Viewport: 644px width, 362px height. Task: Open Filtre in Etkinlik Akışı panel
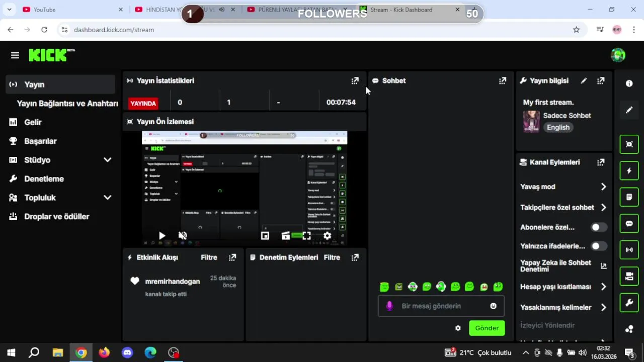pos(209,257)
